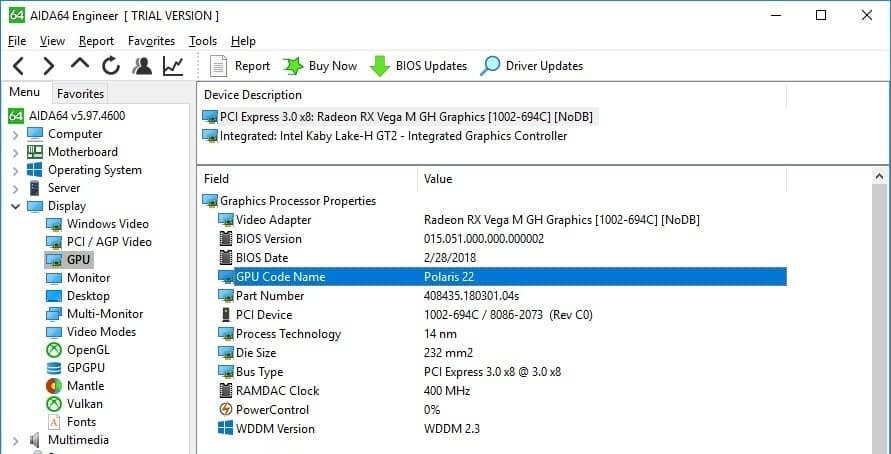
Task: Open the graph chart toolbar icon
Action: pos(173,66)
